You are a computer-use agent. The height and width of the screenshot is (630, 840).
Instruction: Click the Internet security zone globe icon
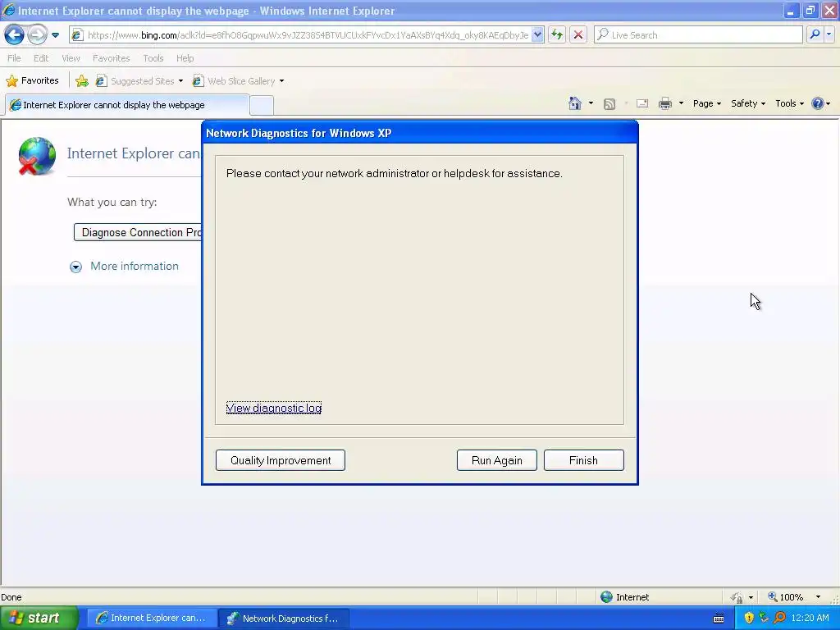(x=606, y=597)
